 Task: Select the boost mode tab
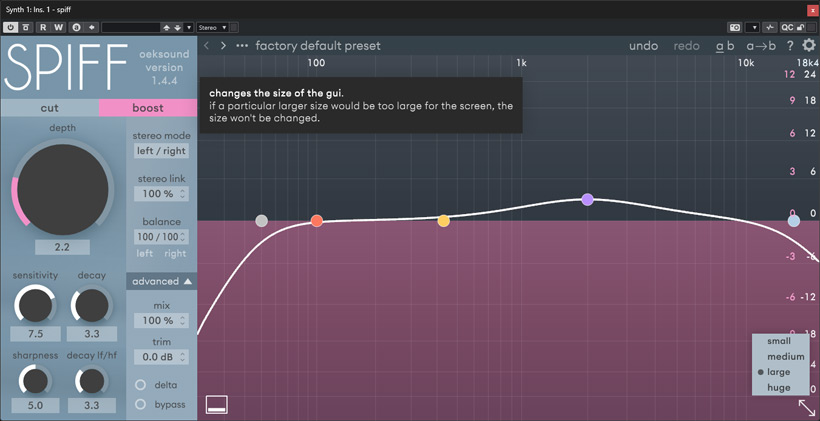click(148, 108)
